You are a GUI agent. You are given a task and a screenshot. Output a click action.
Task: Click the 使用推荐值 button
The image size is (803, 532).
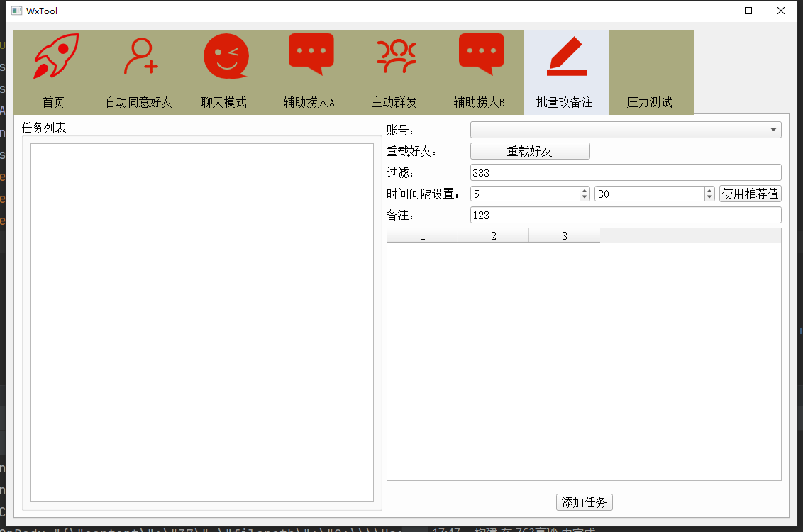(750, 194)
